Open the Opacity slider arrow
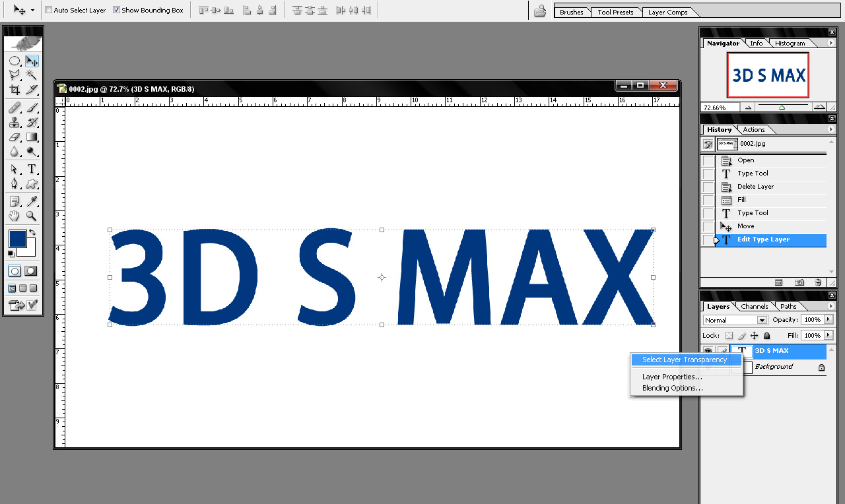The image size is (845, 504). click(x=828, y=320)
